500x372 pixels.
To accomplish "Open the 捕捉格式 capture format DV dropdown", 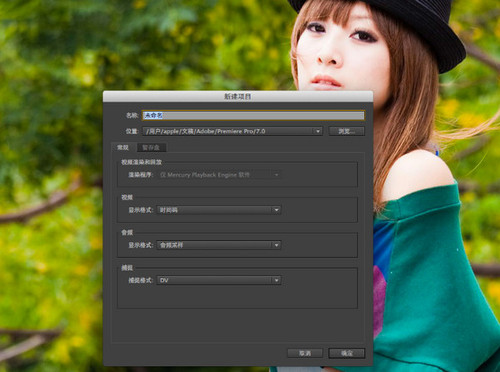I will pos(219,280).
